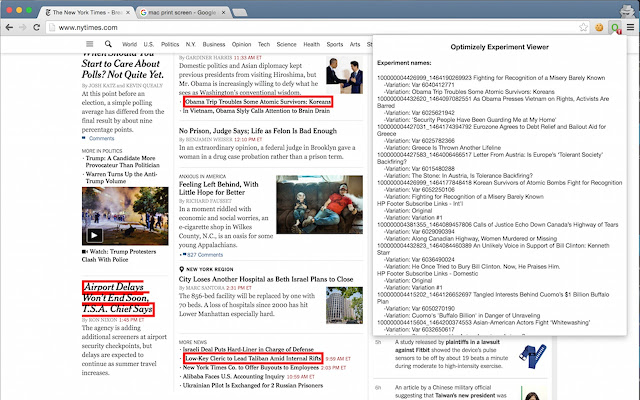This screenshot has width=640, height=400.
Task: Click the NYTimes search magnifier icon
Action: pos(108,44)
